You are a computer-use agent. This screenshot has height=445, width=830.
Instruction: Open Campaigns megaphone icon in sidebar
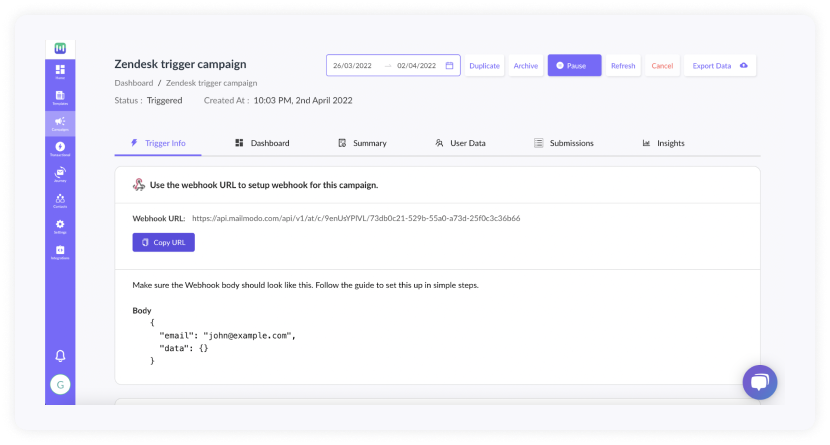60,124
